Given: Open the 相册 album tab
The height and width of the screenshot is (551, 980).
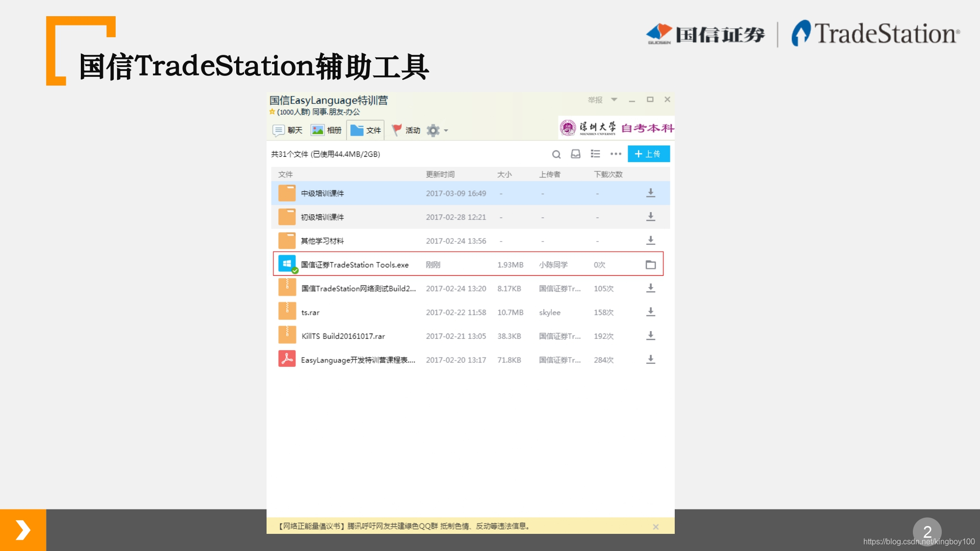Looking at the screenshot, I should click(326, 130).
